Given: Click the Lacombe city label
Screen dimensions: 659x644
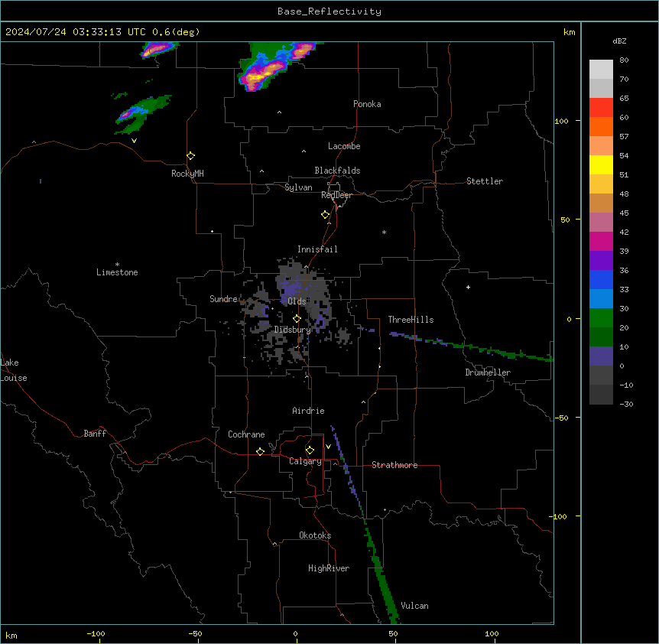Looking at the screenshot, I should click(x=344, y=146).
